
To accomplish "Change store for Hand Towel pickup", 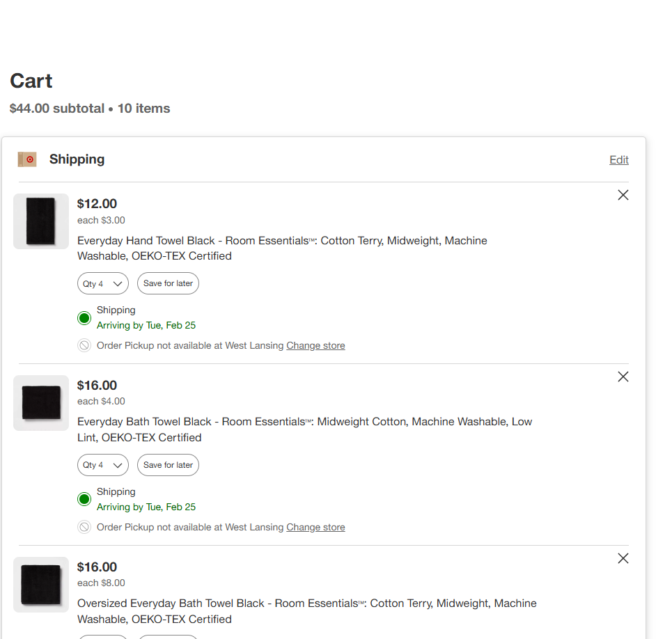I will point(315,345).
